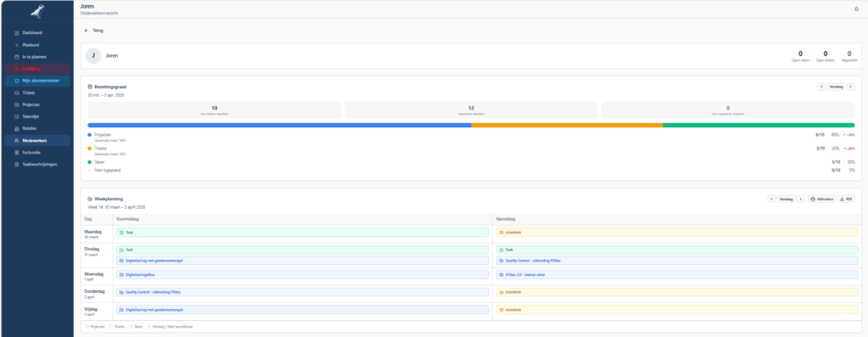868x337 pixels.
Task: Click the red -20% indicator
Action: [x=849, y=149]
